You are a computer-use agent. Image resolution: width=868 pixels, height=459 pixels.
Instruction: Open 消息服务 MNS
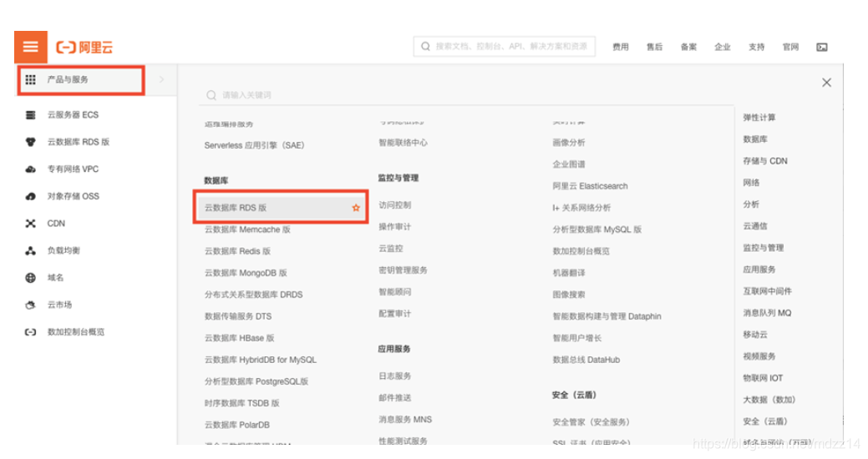tap(405, 419)
